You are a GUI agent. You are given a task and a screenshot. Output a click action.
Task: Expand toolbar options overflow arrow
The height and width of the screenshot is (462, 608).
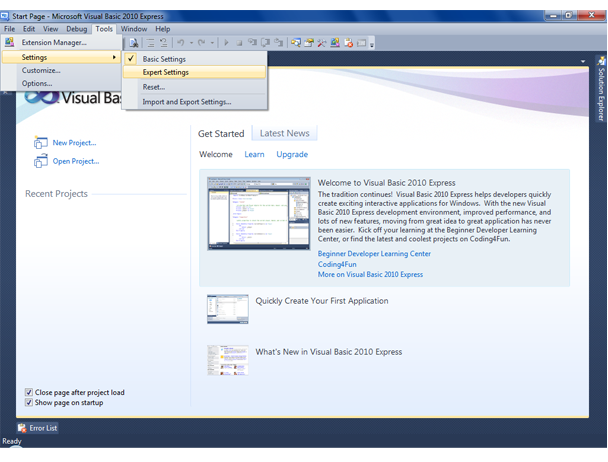371,44
